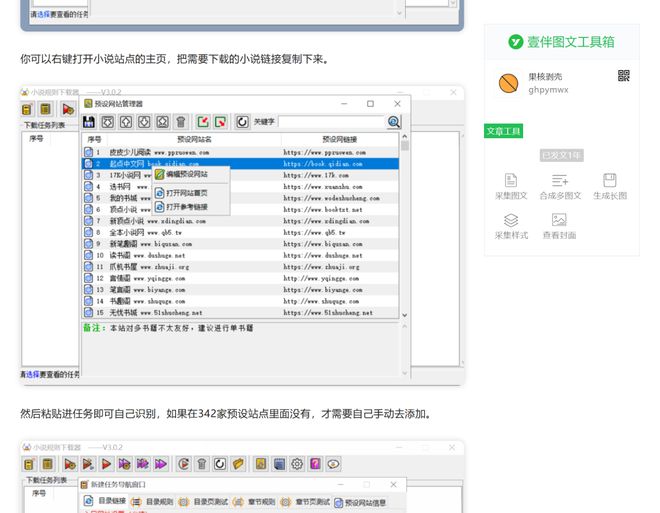Click the move-to-bottom icon in 预设网站管理器 toolbar
The height and width of the screenshot is (513, 660).
(x=162, y=122)
